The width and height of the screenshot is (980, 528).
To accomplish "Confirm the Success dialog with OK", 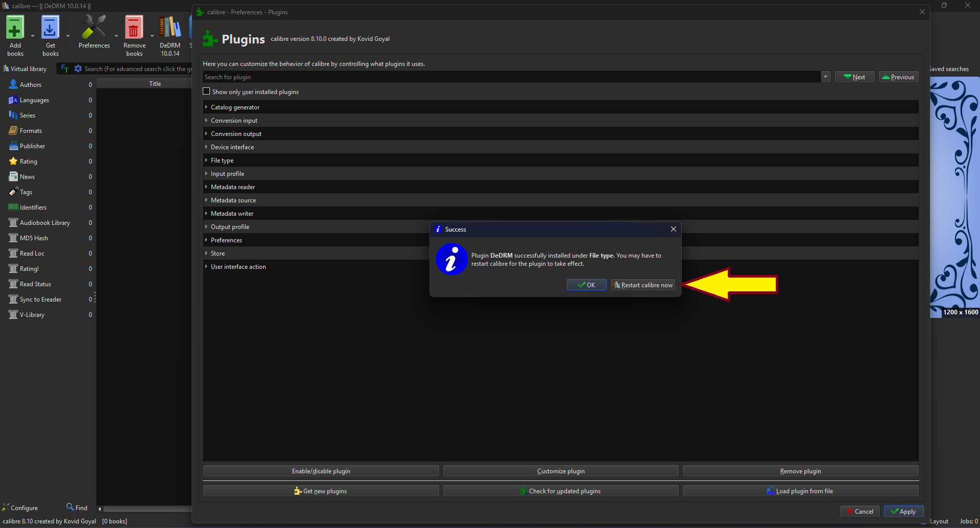I will [x=586, y=285].
